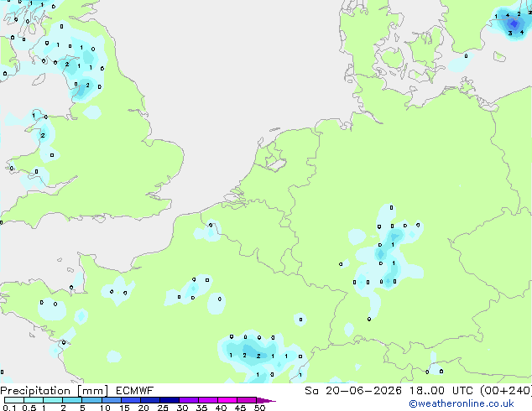Click the 'Sa 20-06-2026' date text

tap(353, 391)
